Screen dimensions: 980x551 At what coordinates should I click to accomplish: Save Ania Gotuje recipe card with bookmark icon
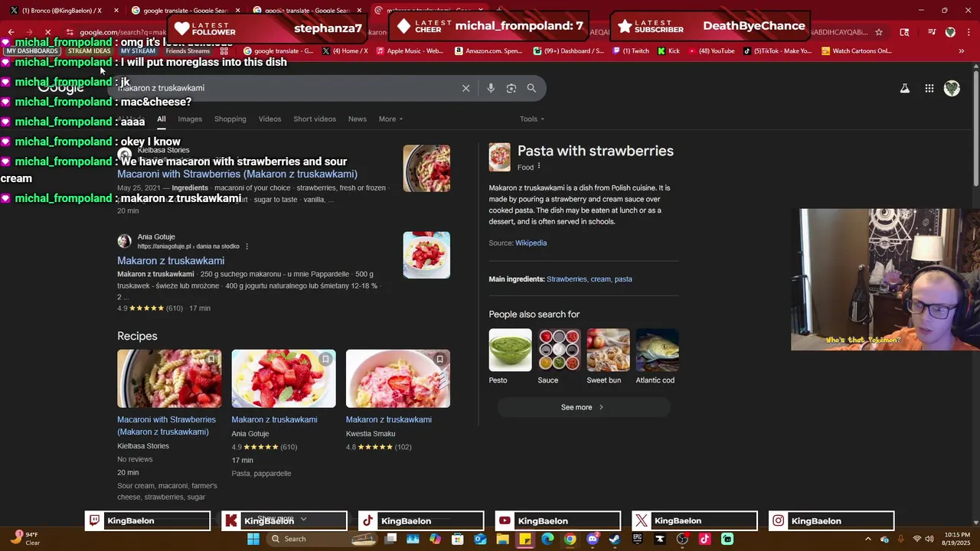tap(325, 359)
